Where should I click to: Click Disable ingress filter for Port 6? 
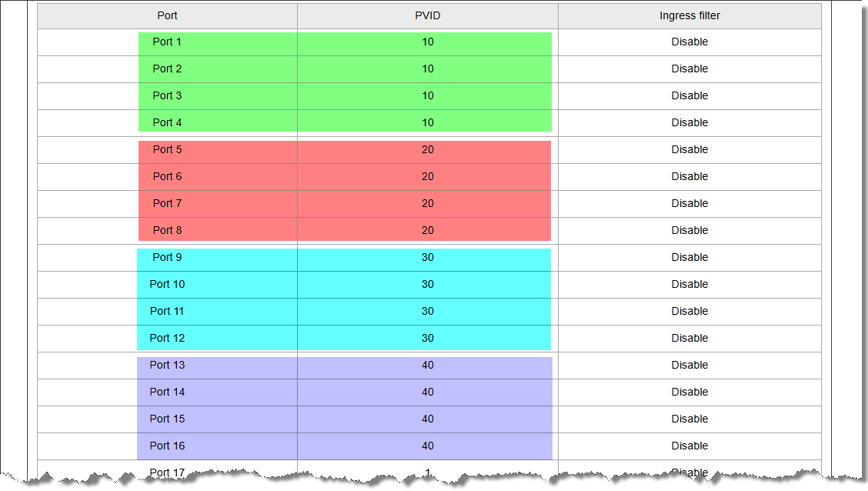pyautogui.click(x=689, y=176)
